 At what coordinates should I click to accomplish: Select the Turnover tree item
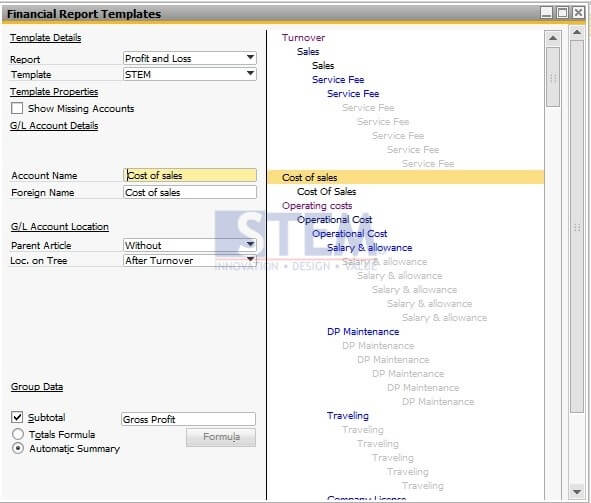click(303, 38)
